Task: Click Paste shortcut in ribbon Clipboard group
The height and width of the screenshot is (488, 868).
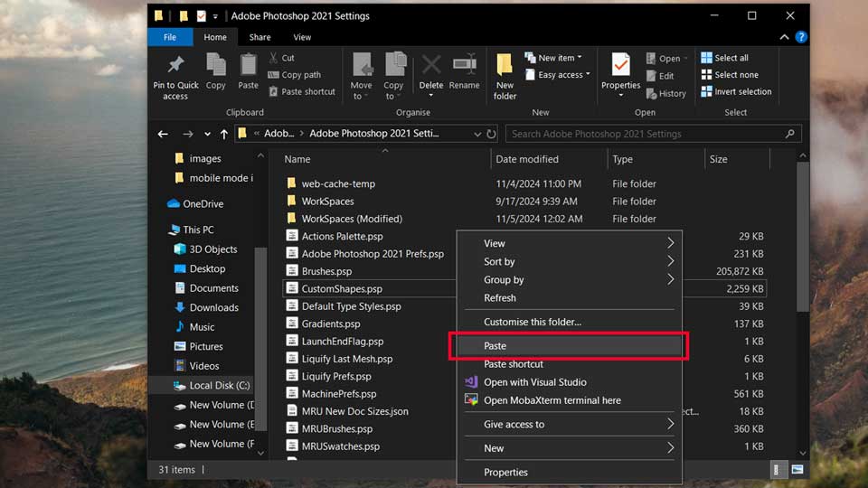Action: [x=302, y=92]
